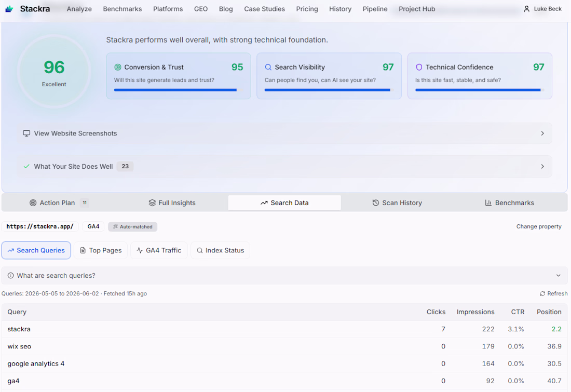Screen dimensions: 571x392
Task: Click the Change property link
Action: click(x=539, y=226)
